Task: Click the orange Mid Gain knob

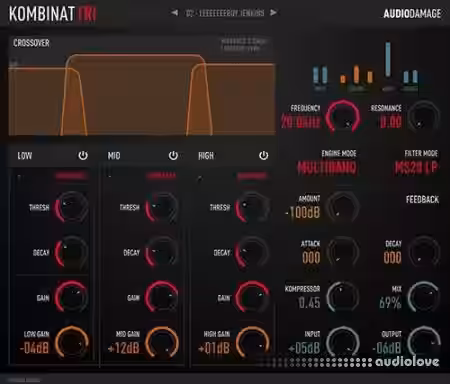Action: pos(162,343)
